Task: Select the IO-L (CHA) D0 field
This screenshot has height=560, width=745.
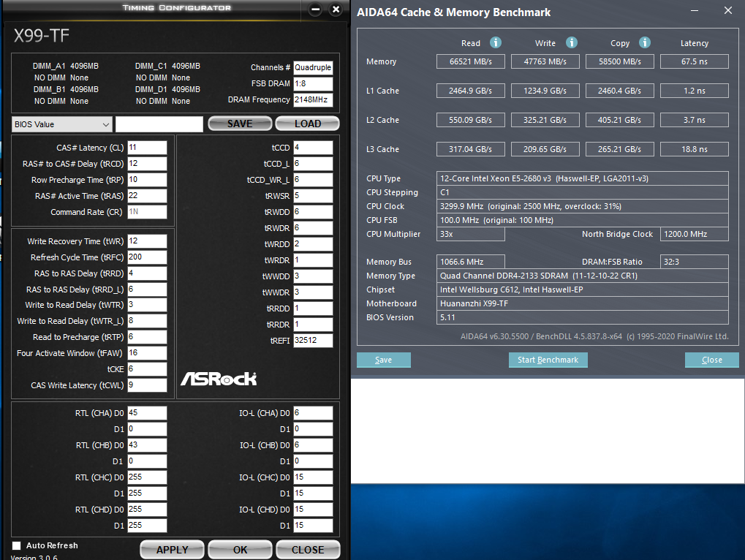Action: 313,413
